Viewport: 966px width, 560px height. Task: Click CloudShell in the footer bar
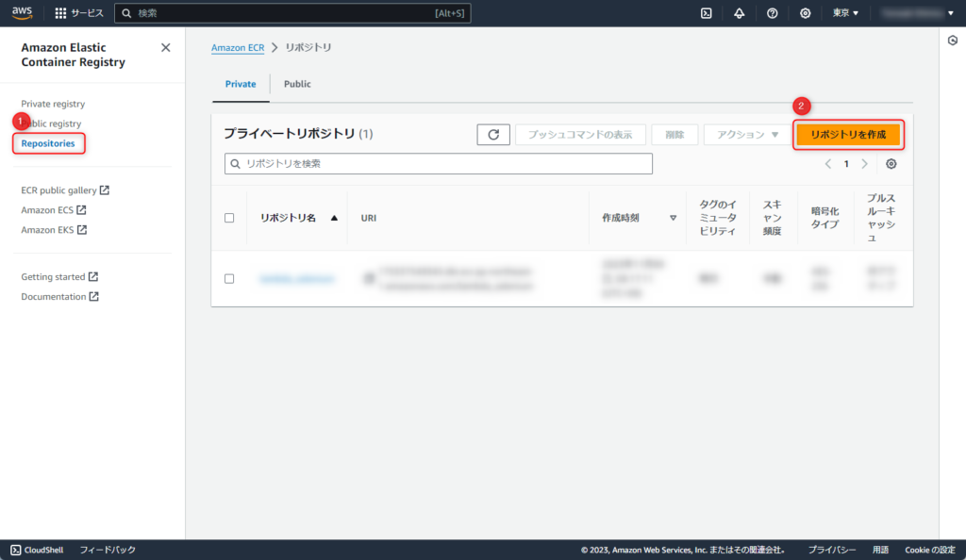(37, 550)
